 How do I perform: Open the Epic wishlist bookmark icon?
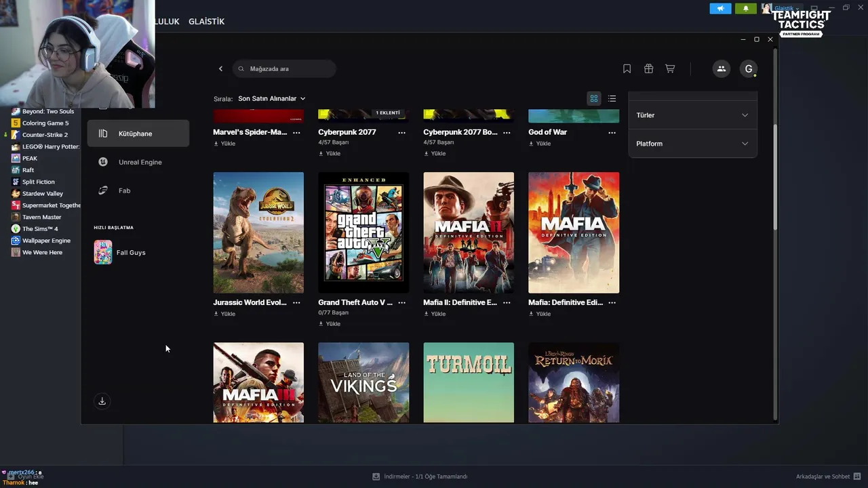(627, 68)
